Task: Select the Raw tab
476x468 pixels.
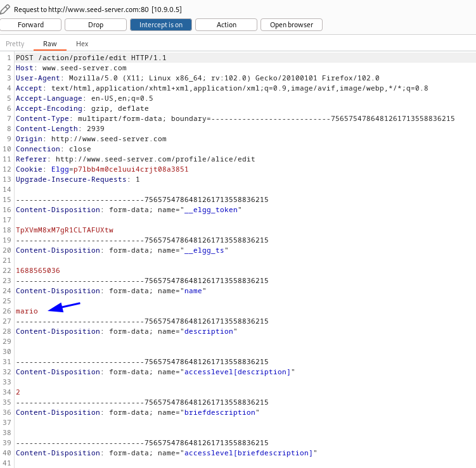Action: point(50,44)
